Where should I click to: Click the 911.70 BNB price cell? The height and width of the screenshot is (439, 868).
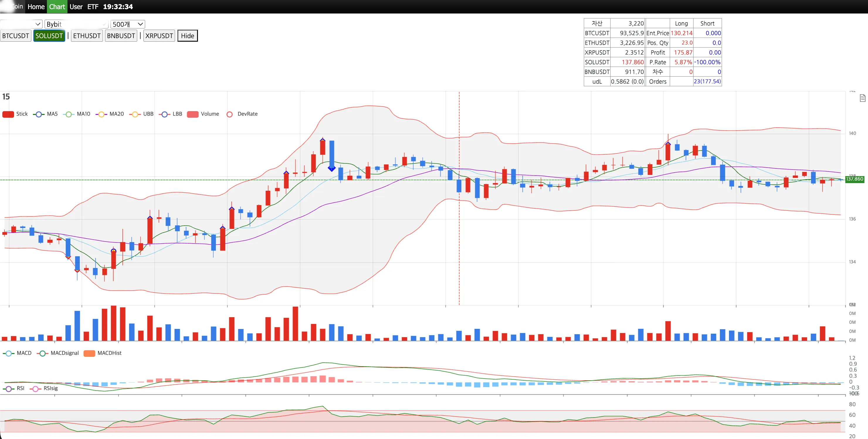(x=628, y=72)
